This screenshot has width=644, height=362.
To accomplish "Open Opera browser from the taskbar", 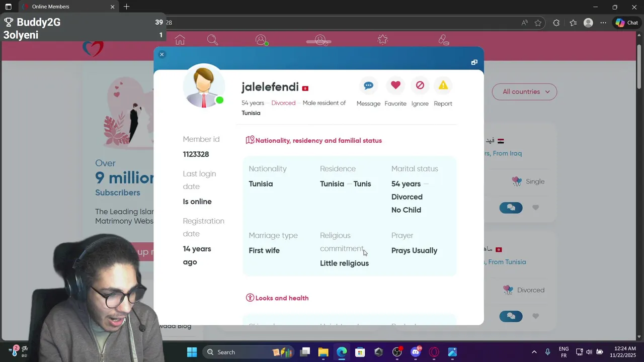I will coord(434,352).
